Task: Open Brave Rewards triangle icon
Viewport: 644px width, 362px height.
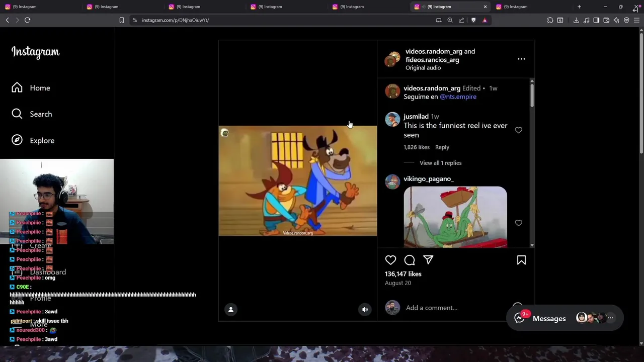Action: [485, 20]
